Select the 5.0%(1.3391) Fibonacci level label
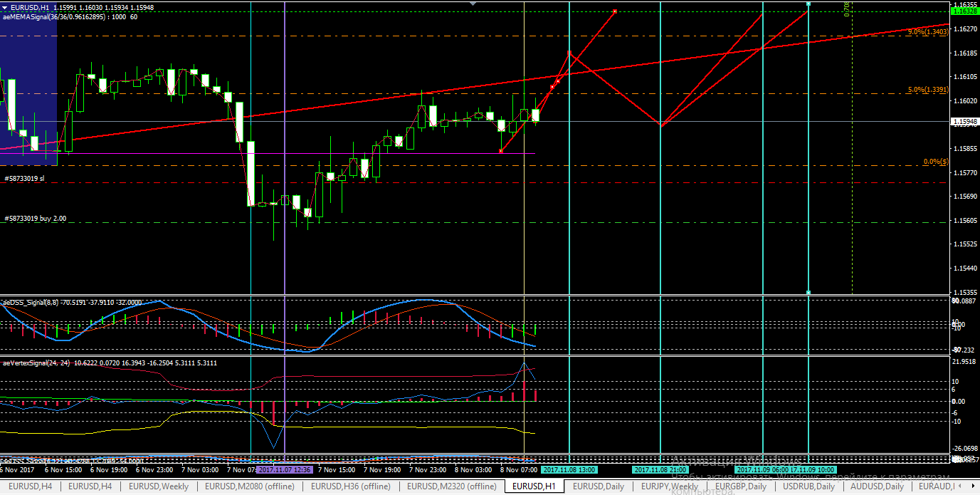 pyautogui.click(x=928, y=90)
